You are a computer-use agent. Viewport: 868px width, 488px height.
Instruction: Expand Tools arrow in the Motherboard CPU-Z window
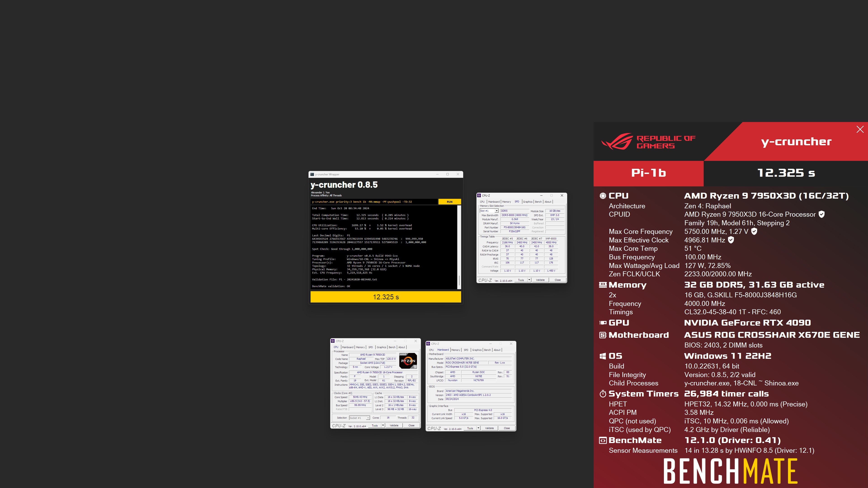tap(479, 428)
